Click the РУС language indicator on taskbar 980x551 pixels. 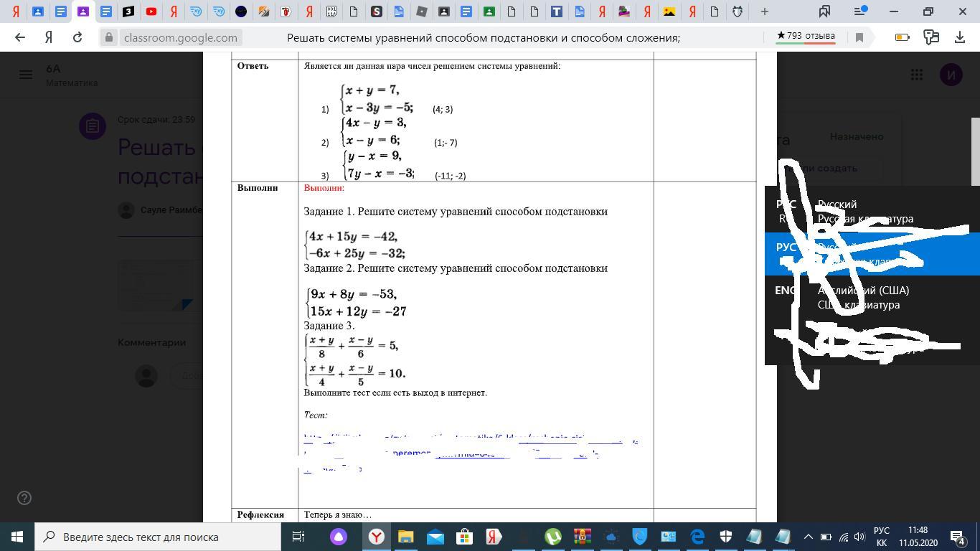(x=881, y=537)
